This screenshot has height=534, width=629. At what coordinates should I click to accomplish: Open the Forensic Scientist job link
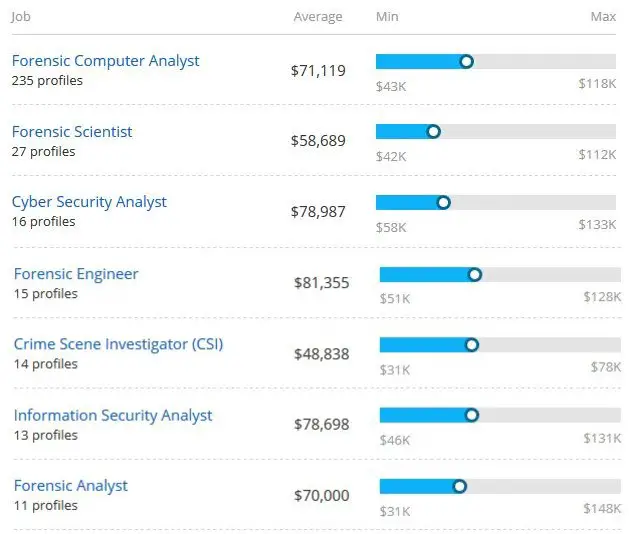(72, 132)
